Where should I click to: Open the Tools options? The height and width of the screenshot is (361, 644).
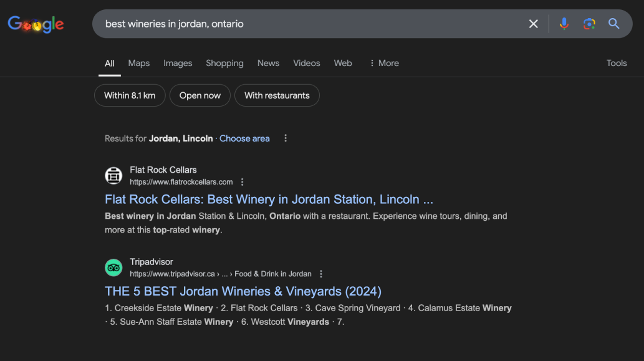click(x=617, y=63)
